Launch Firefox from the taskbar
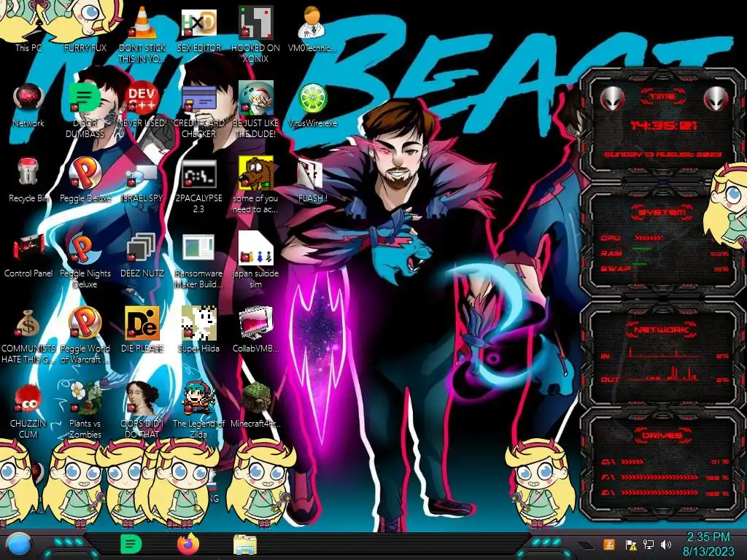Screen dimensions: 747x560 [188, 544]
